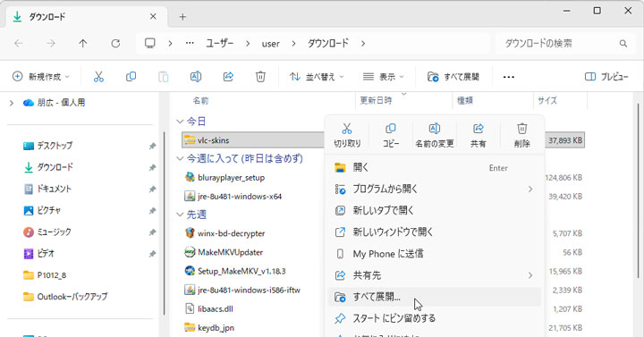Image resolution: width=644 pixels, height=337 pixels.
Task: Sort by the 名前 column header
Action: 201,101
